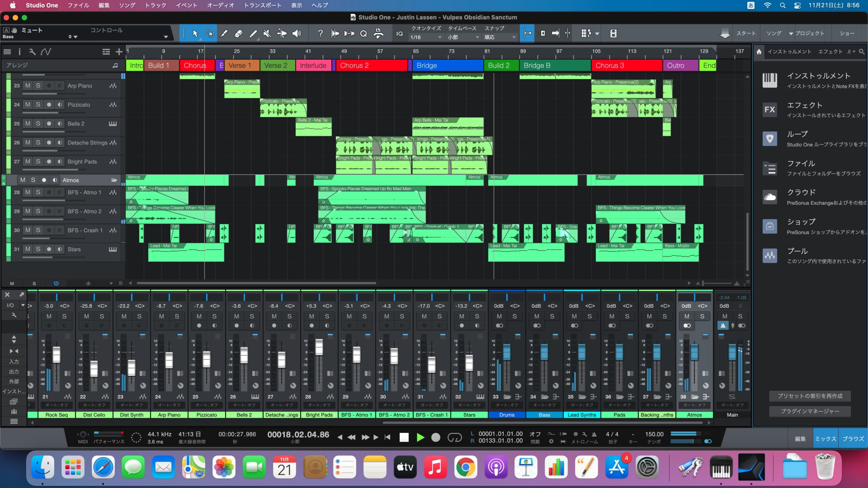Click プリセットの索引を再作成 button
868x488 pixels.
pos(810,396)
